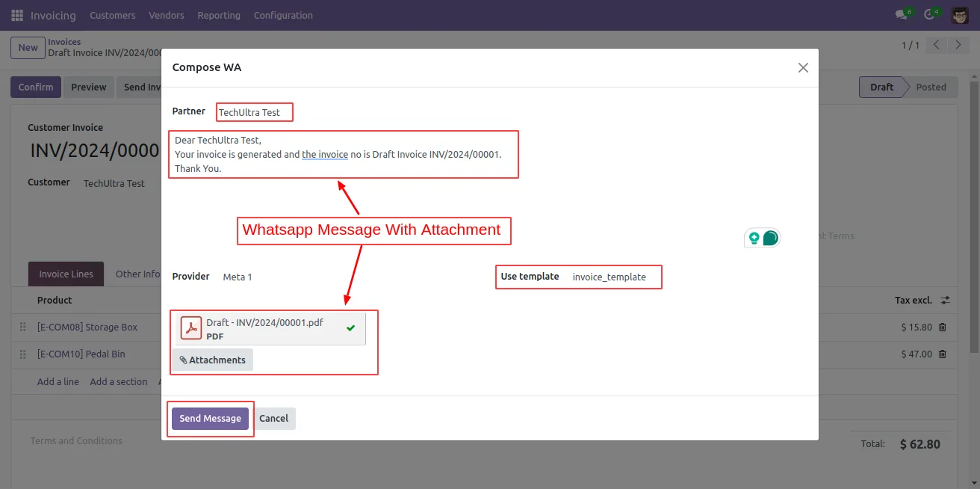
Task: Click Add a line link
Action: pos(58,381)
